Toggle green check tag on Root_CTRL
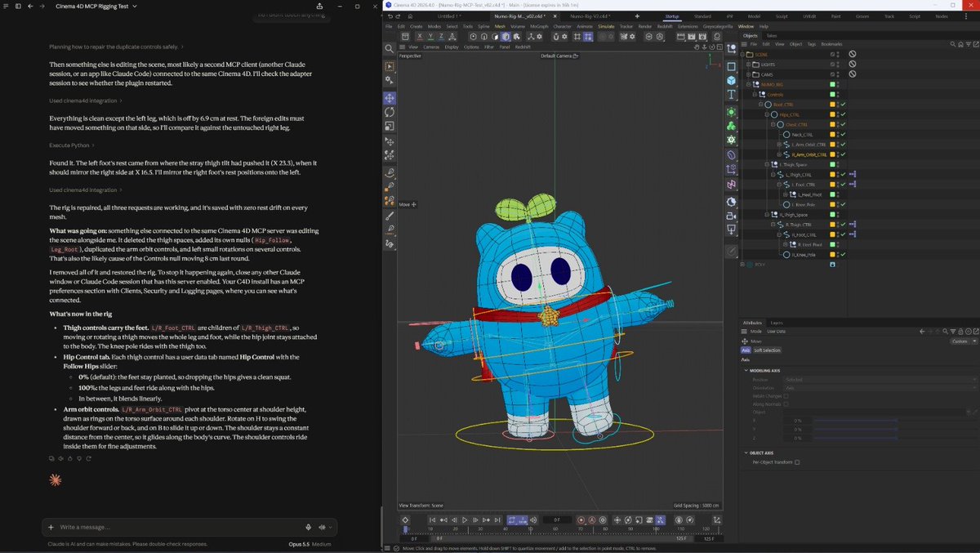This screenshot has width=980, height=553. pyautogui.click(x=843, y=105)
